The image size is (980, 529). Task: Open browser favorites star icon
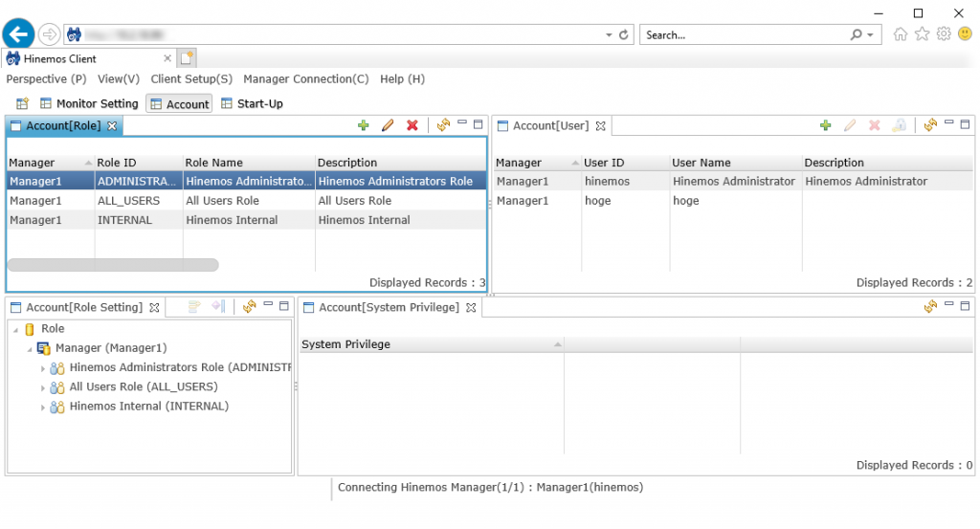tap(922, 34)
